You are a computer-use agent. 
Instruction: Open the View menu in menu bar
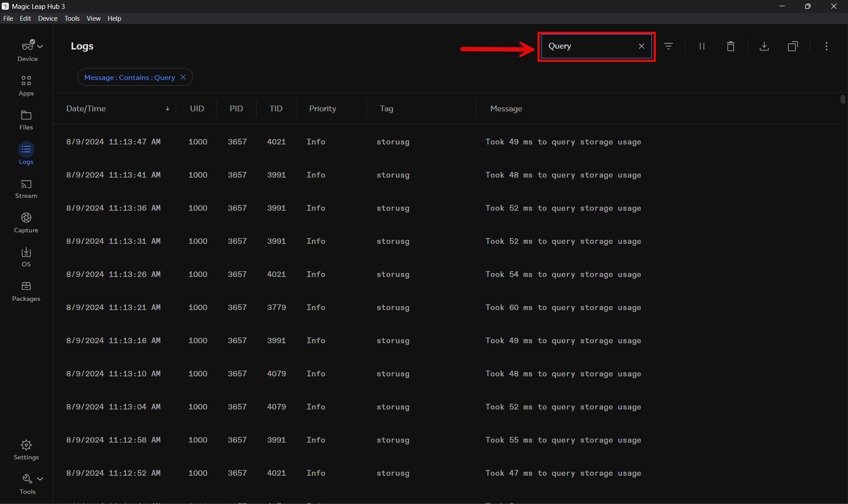click(x=93, y=18)
